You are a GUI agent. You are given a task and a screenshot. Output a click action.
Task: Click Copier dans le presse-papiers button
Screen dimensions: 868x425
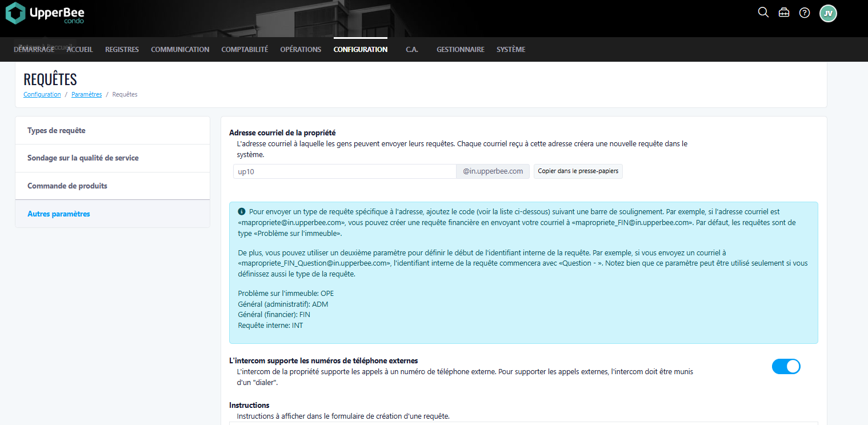[x=578, y=171]
